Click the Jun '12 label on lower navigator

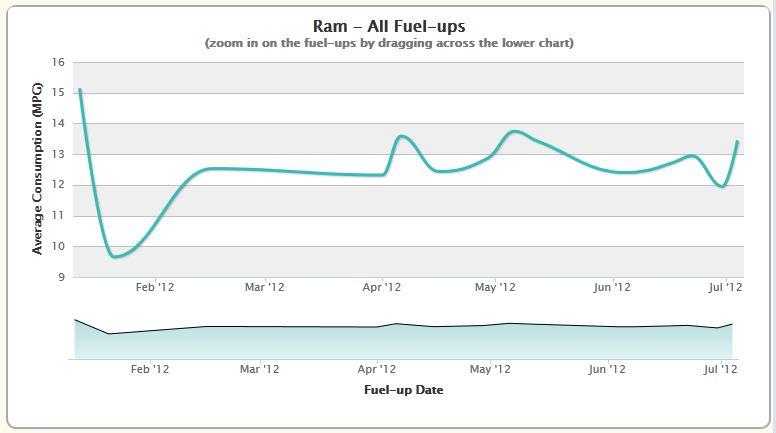coord(607,369)
